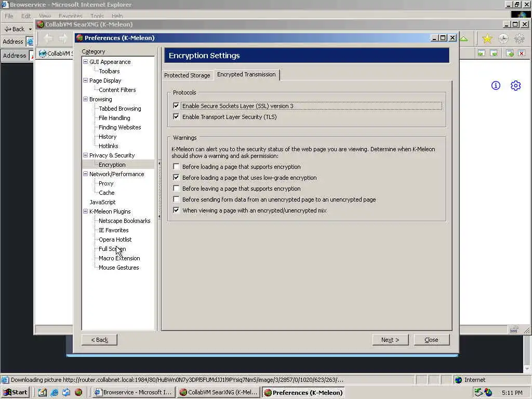Screen dimensions: 532x399
Task: Select Encrypted Transmission tab
Action: pos(246,74)
